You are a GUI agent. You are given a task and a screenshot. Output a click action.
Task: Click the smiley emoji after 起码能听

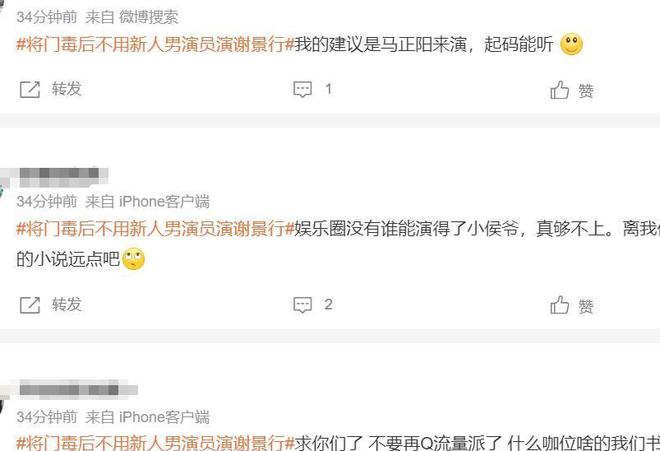[572, 44]
